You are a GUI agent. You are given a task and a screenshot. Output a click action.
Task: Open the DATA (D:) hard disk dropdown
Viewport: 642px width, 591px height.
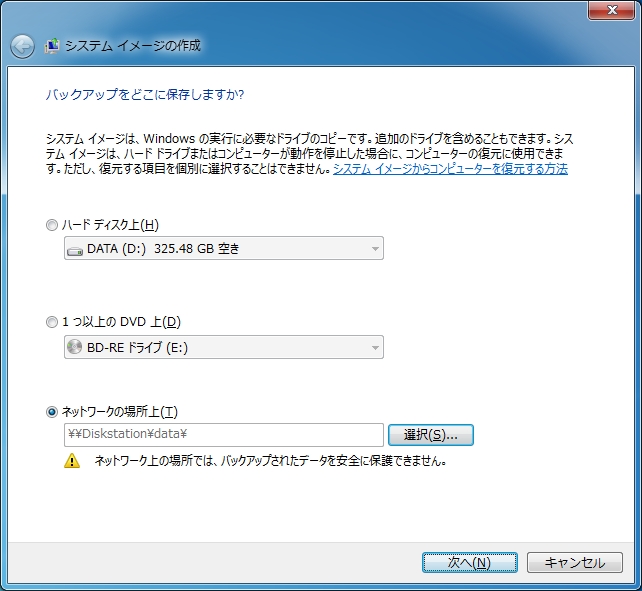tap(224, 248)
